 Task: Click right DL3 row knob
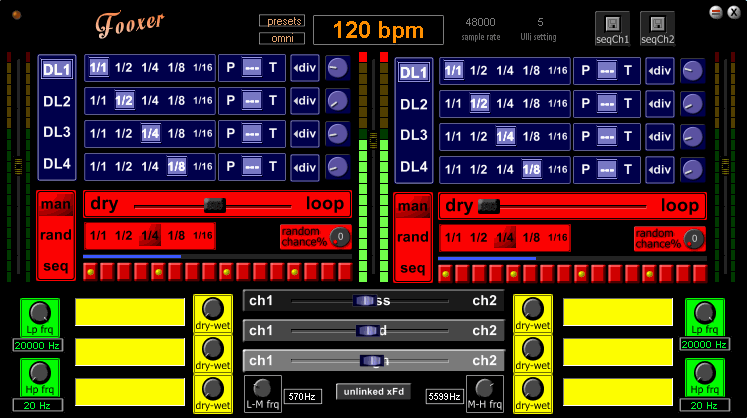click(x=692, y=137)
